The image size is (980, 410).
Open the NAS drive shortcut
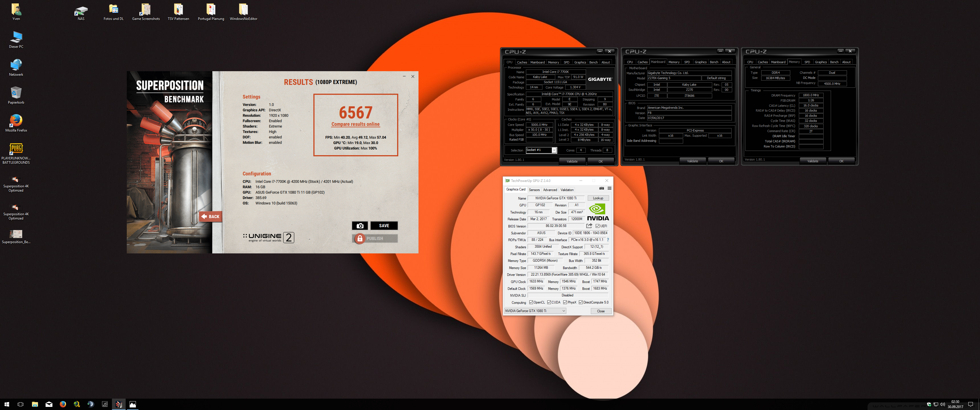81,12
